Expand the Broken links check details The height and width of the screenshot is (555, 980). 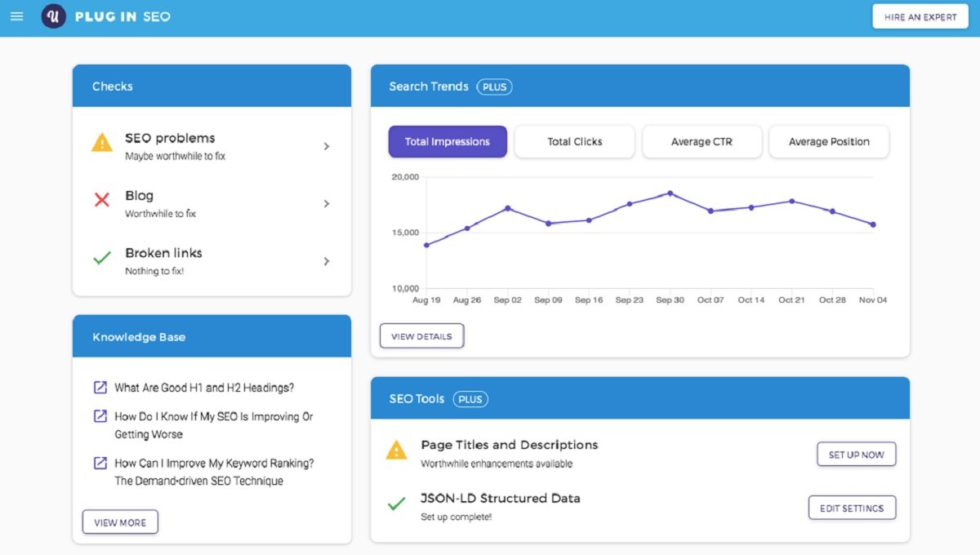tap(326, 260)
